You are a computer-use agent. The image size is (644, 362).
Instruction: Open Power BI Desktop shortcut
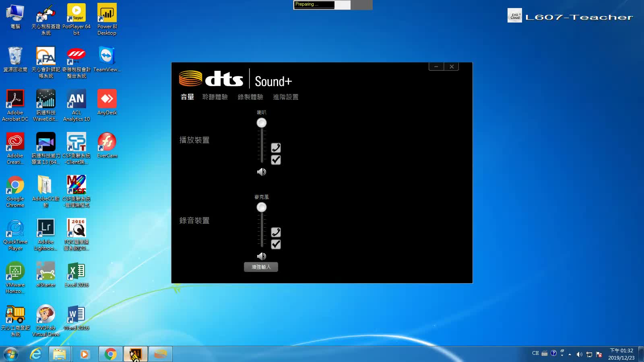[x=107, y=19]
